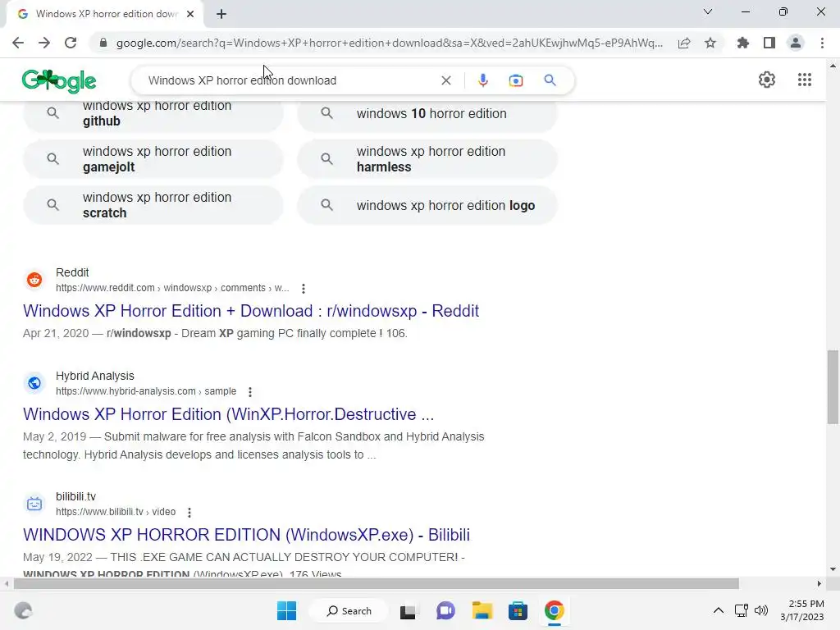840x630 pixels.
Task: Click the bilibili.tv breadcrumb URL
Action: [x=116, y=512]
